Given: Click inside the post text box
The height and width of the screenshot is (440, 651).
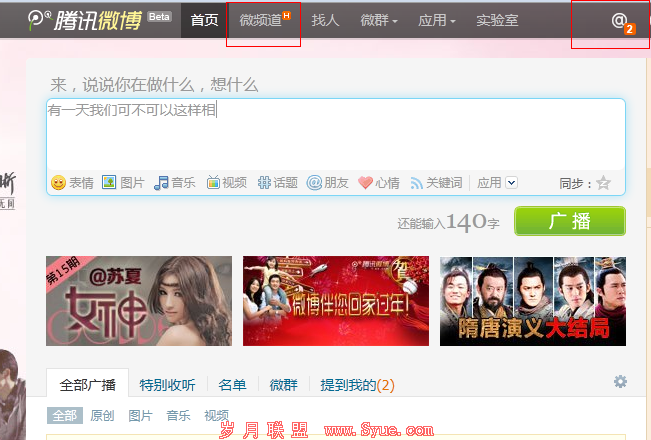Looking at the screenshot, I should (x=336, y=134).
